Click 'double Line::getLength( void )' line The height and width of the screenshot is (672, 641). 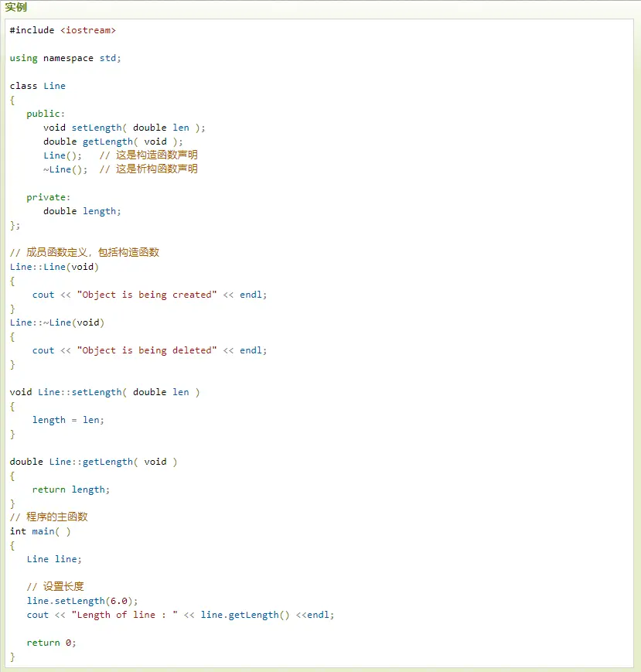[x=94, y=462]
